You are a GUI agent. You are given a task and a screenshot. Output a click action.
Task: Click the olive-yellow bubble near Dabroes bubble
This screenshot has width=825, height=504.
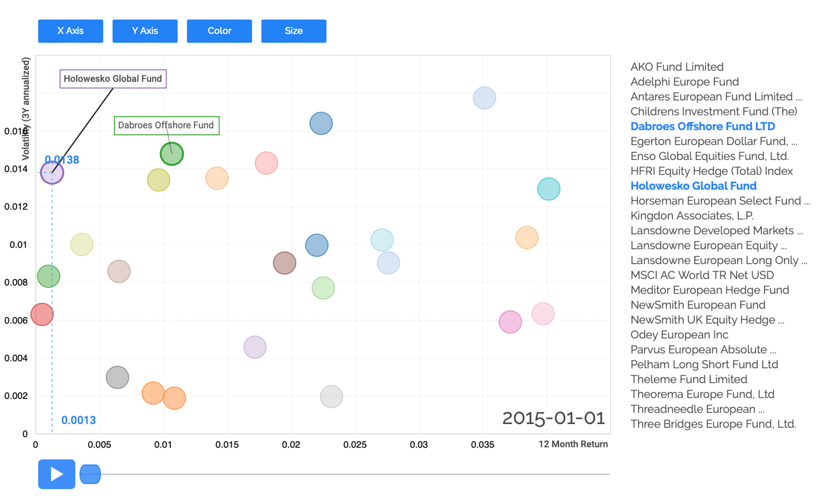[158, 180]
